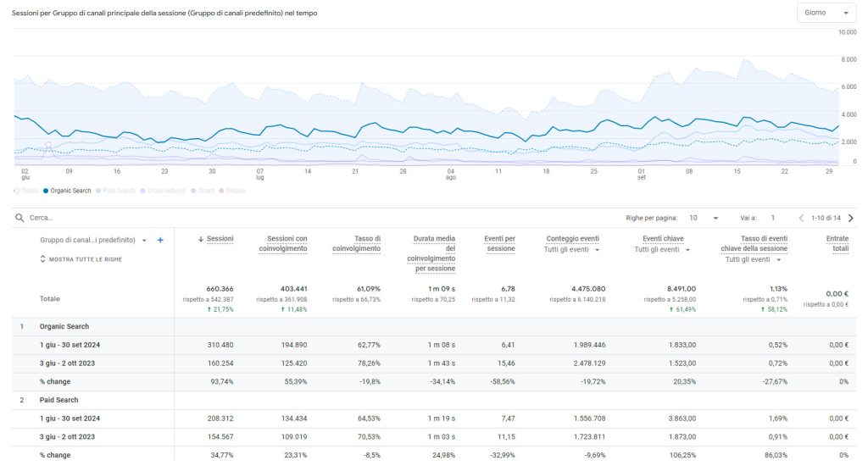Click Paid Search 2023 sessions value 154.567

point(220,436)
